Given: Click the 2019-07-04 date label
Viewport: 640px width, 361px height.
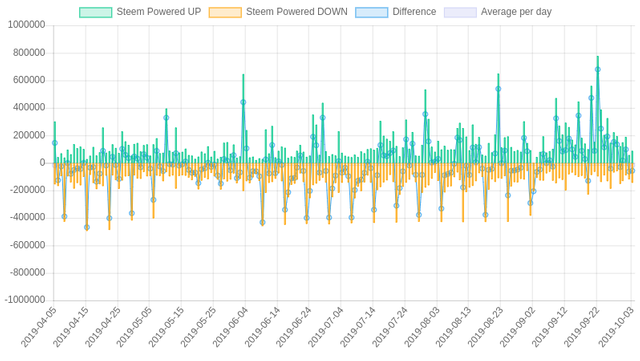Looking at the screenshot, I should [x=326, y=327].
